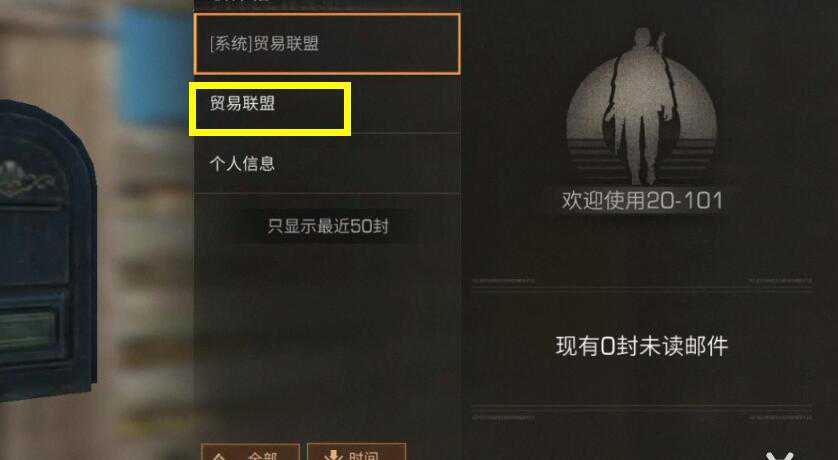This screenshot has height=460, width=838.
Task: Click the divider line above unread mail text
Action: 642,289
